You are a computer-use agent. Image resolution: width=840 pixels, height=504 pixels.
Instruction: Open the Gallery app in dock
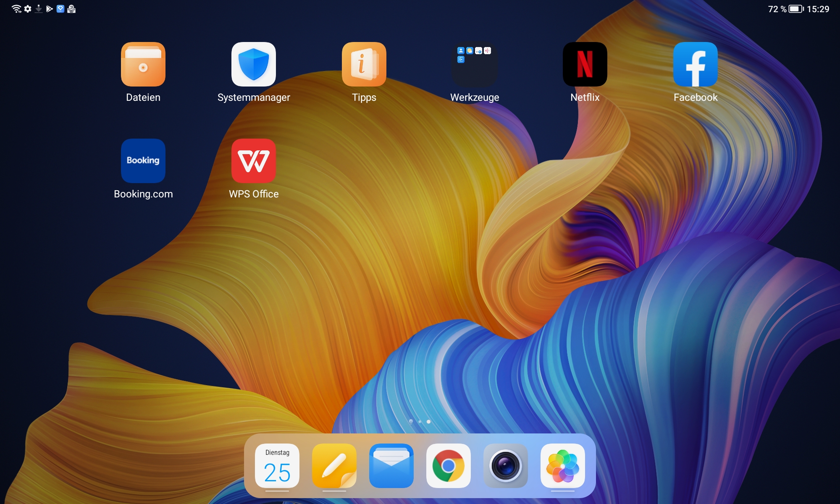[563, 466]
